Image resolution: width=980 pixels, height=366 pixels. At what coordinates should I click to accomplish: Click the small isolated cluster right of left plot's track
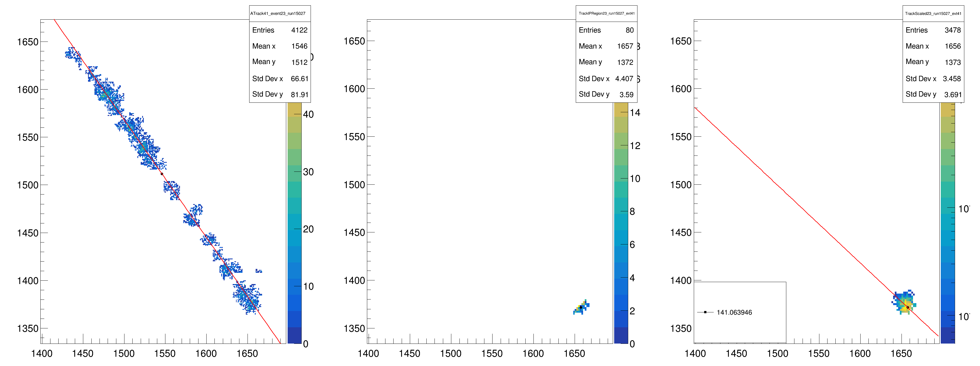point(259,271)
